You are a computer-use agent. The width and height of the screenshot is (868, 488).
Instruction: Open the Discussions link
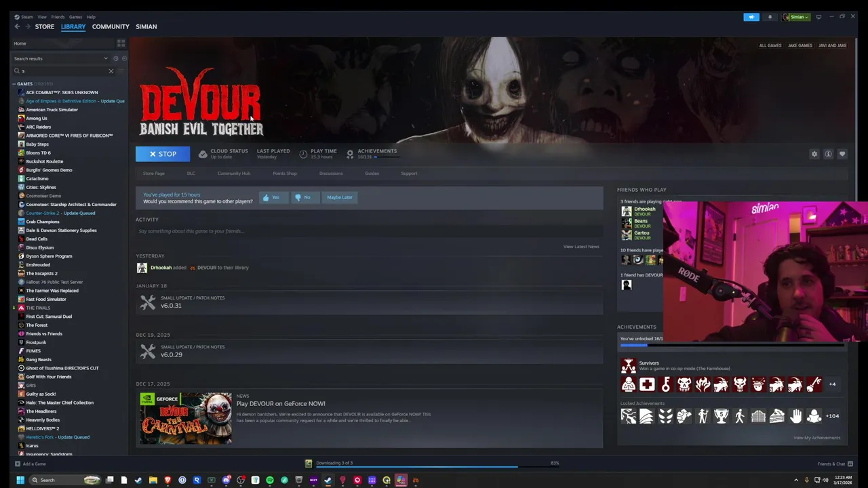331,174
